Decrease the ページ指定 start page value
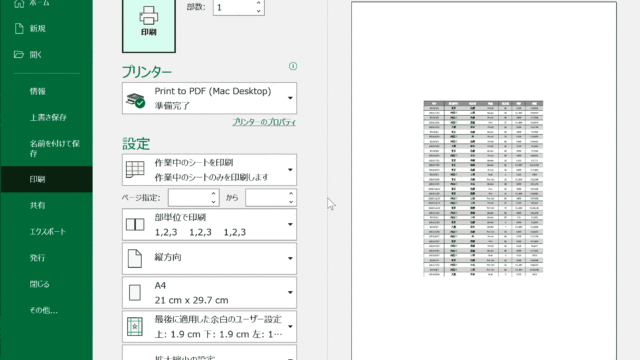 tap(213, 202)
